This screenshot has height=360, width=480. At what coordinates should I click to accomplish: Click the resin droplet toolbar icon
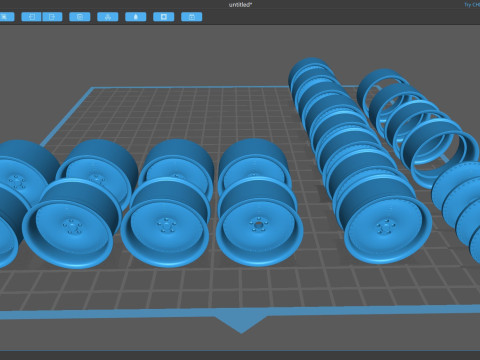pos(136,17)
